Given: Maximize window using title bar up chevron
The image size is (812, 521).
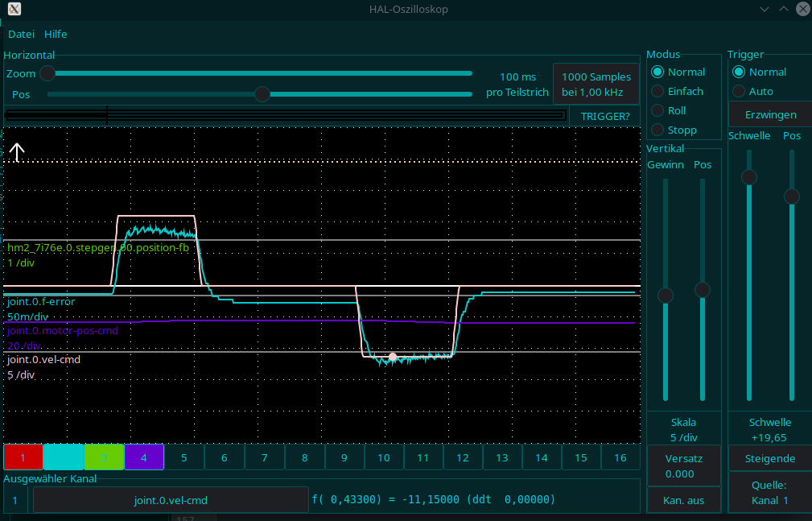Looking at the screenshot, I should [784, 10].
